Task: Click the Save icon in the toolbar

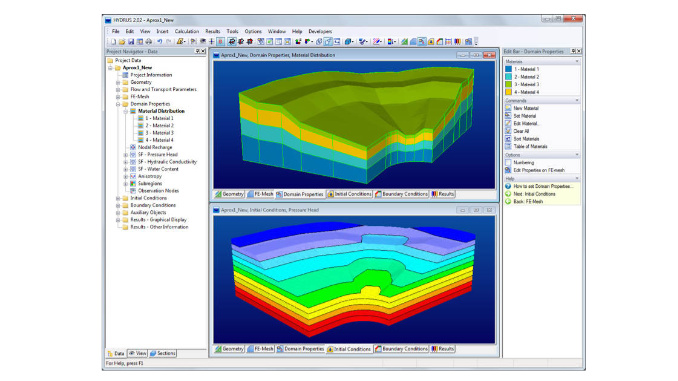Action: click(131, 42)
